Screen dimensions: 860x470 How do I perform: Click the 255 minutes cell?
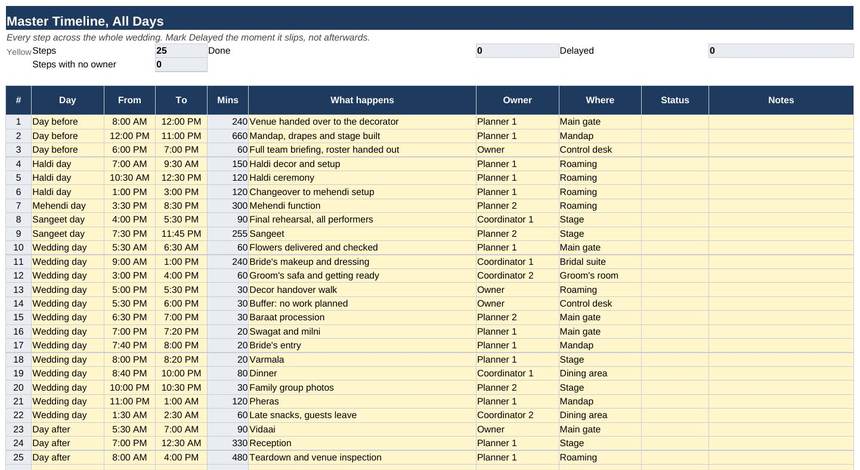tap(228, 234)
